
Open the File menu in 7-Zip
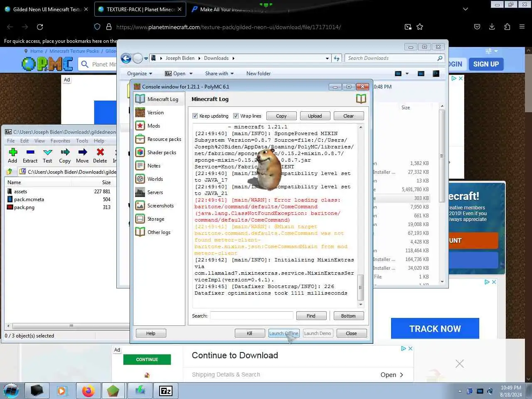coord(11,141)
